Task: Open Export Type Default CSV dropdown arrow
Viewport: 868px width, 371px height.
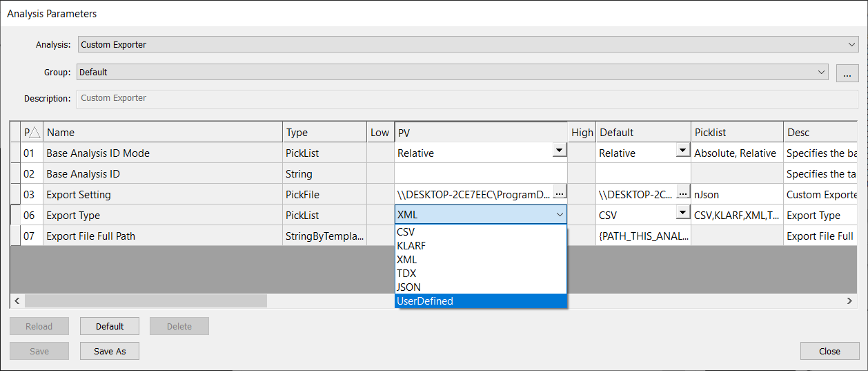Action: pos(682,213)
